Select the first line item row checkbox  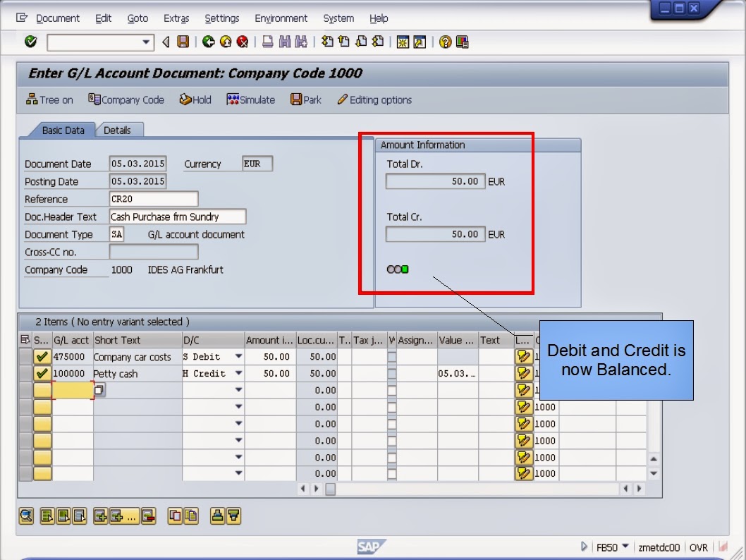(x=43, y=356)
